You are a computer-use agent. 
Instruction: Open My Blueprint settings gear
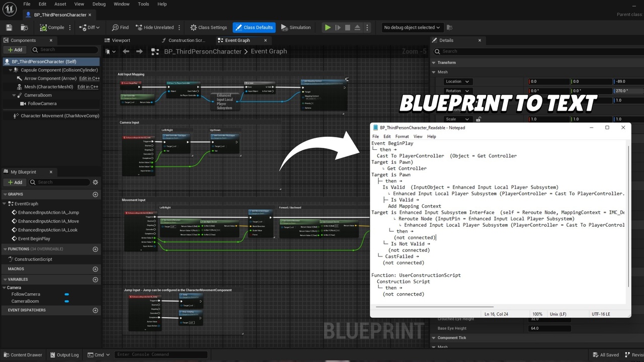[95, 182]
